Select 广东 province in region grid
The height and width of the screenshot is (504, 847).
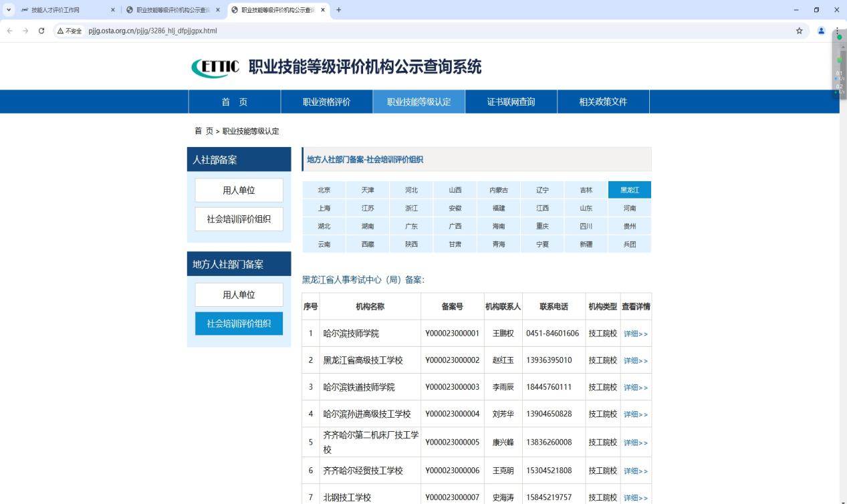click(411, 227)
